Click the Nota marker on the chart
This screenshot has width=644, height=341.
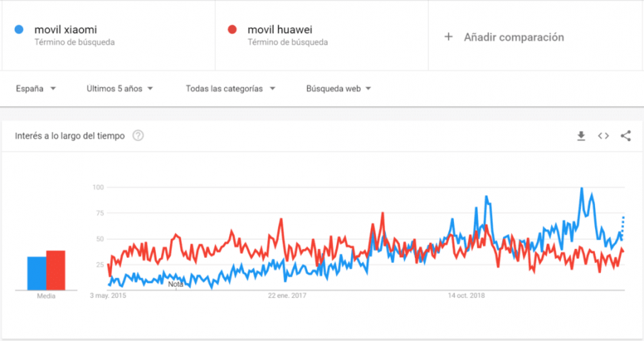[x=176, y=284]
